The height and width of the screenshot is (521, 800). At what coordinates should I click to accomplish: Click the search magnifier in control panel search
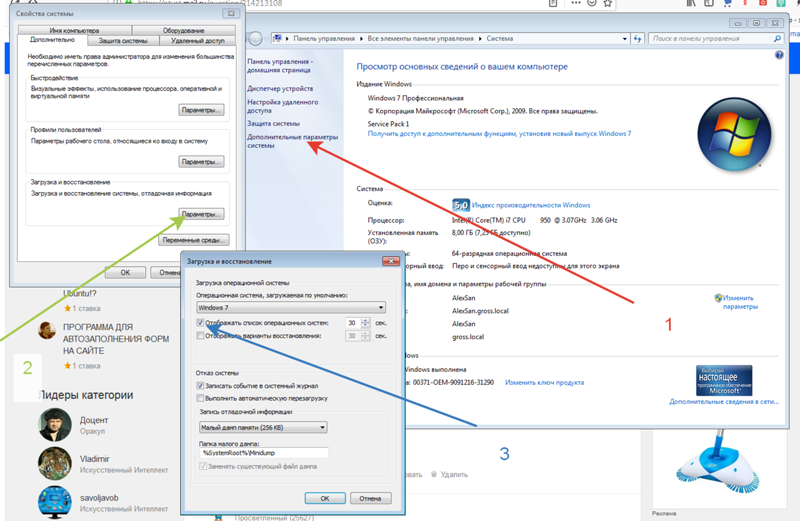[777, 38]
